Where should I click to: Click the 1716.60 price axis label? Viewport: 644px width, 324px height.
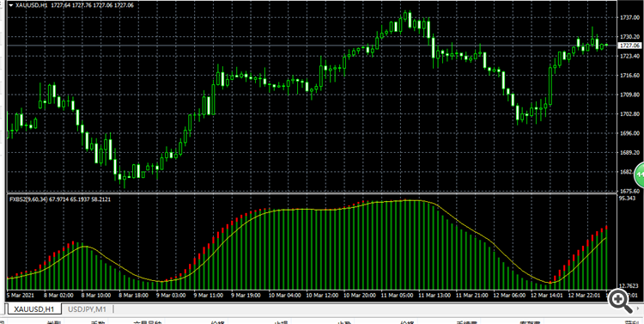point(629,76)
